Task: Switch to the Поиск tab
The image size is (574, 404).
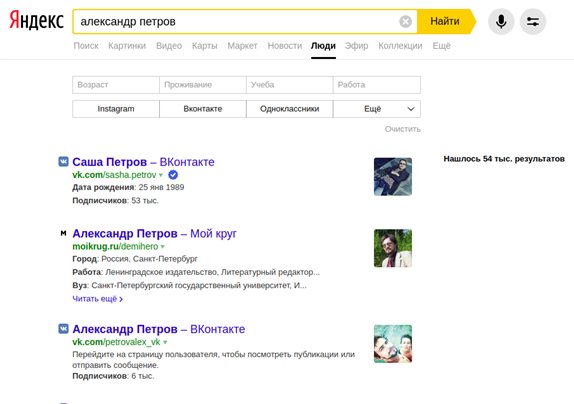Action: pos(86,46)
